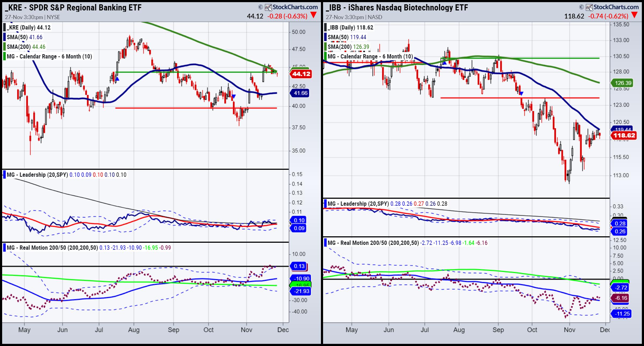Image resolution: width=644 pixels, height=346 pixels.
Task: Click the StockCharts logo icon above IBB chart
Action: click(589, 7)
